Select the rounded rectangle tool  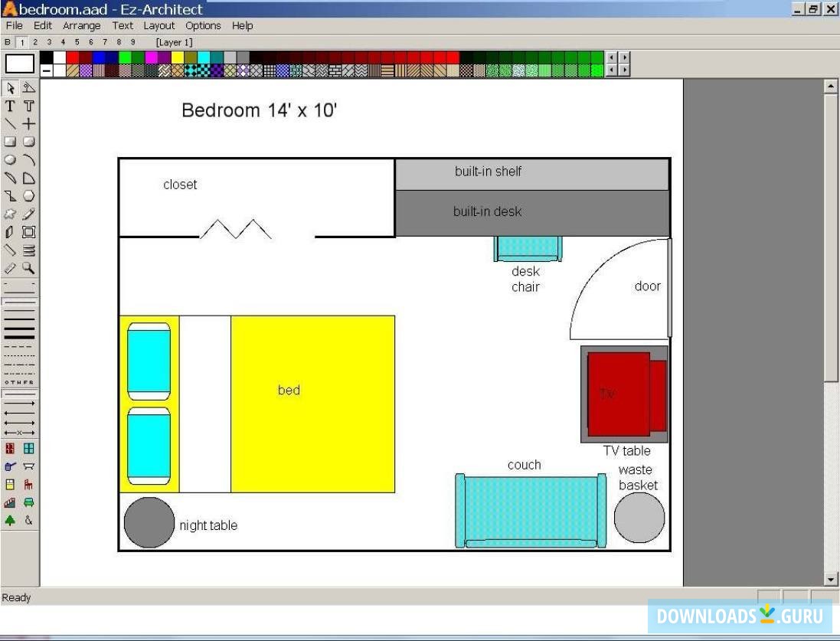pyautogui.click(x=29, y=142)
